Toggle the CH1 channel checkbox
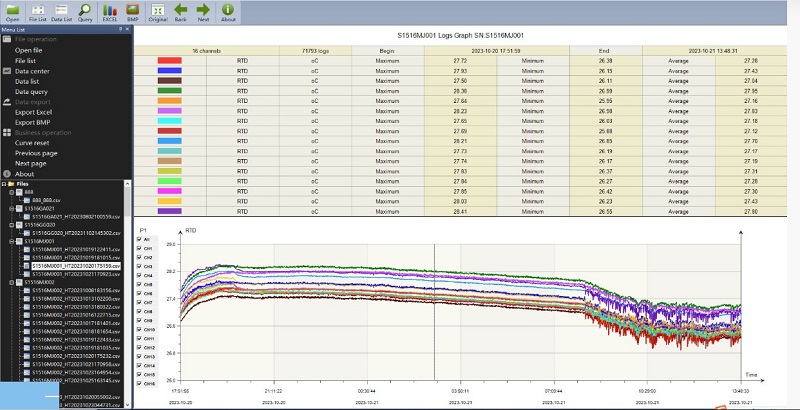 point(138,249)
